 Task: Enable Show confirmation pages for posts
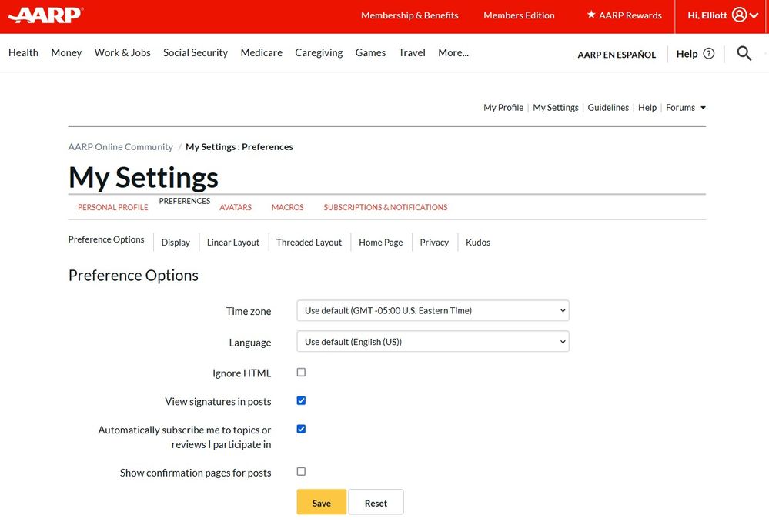[x=301, y=472]
